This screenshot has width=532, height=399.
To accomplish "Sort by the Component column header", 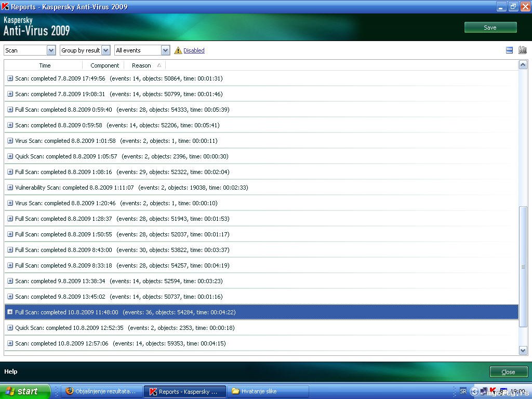I will click(x=104, y=65).
